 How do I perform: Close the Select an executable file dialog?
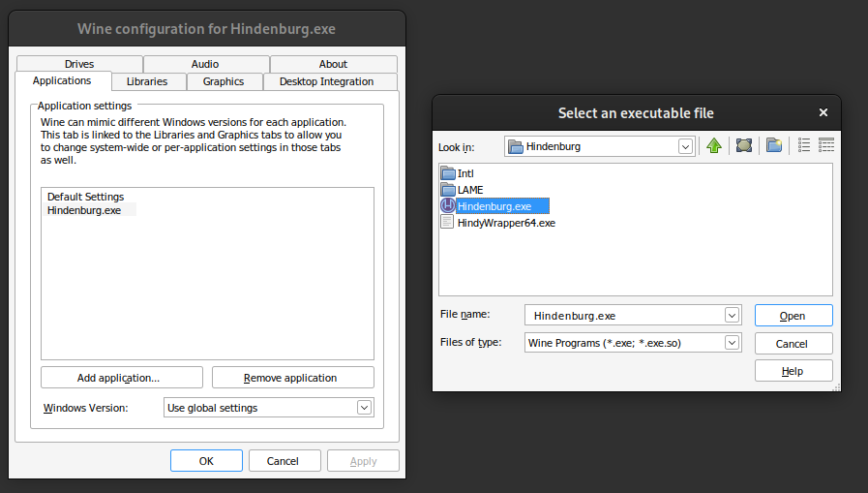click(x=823, y=112)
